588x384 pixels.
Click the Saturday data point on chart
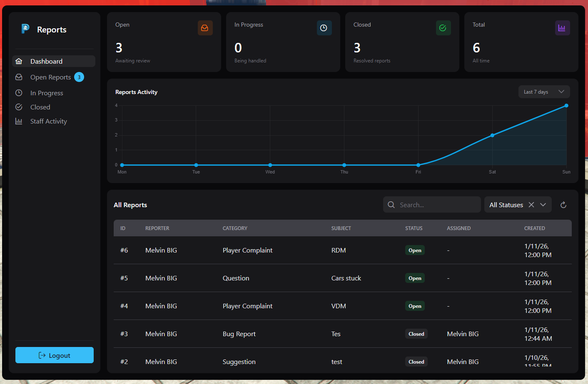(x=492, y=135)
